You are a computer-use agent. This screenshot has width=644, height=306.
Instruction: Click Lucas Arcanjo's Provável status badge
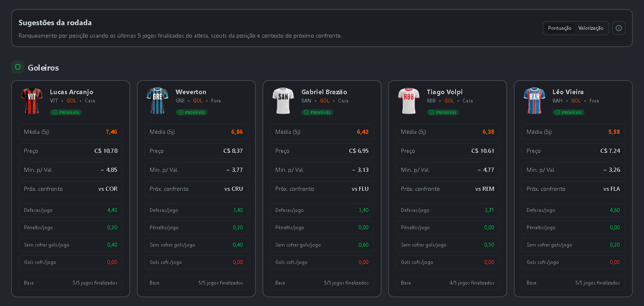(66, 112)
